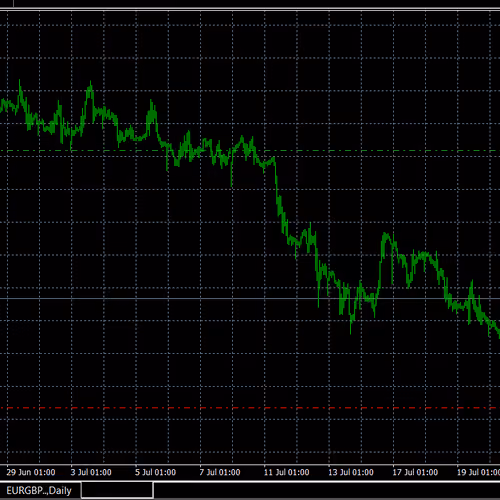Click the '29 Jun 01:00' time label

pyautogui.click(x=31, y=472)
